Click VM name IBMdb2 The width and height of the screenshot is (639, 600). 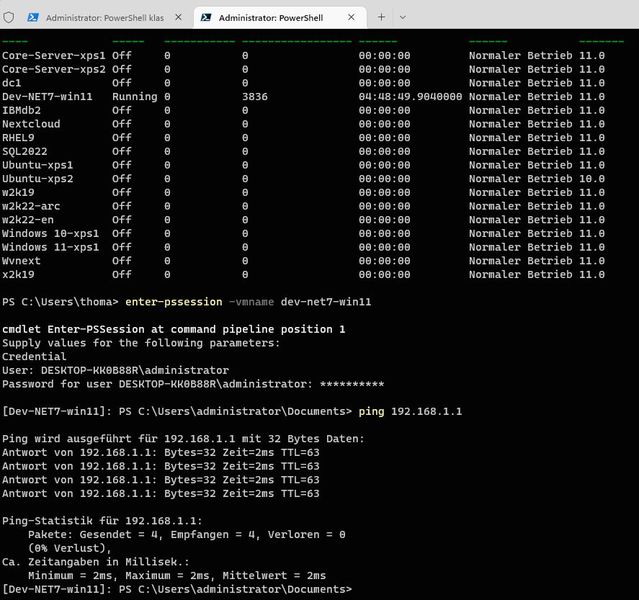click(x=21, y=110)
